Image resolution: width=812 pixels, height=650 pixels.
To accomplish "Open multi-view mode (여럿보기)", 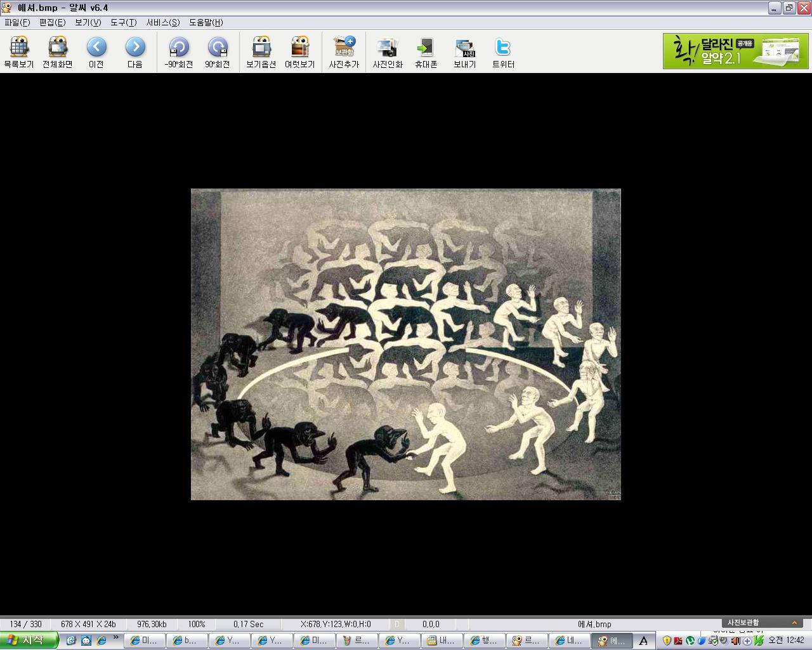I will [x=299, y=52].
